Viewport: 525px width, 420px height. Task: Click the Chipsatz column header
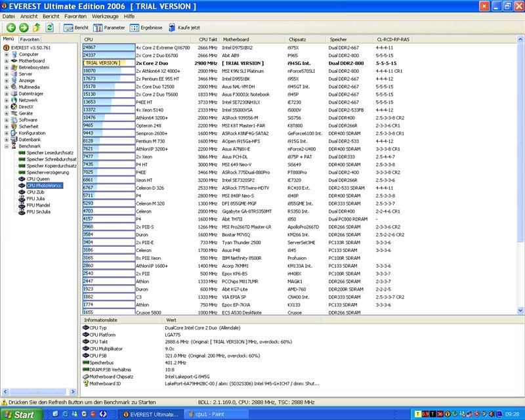pyautogui.click(x=305, y=39)
